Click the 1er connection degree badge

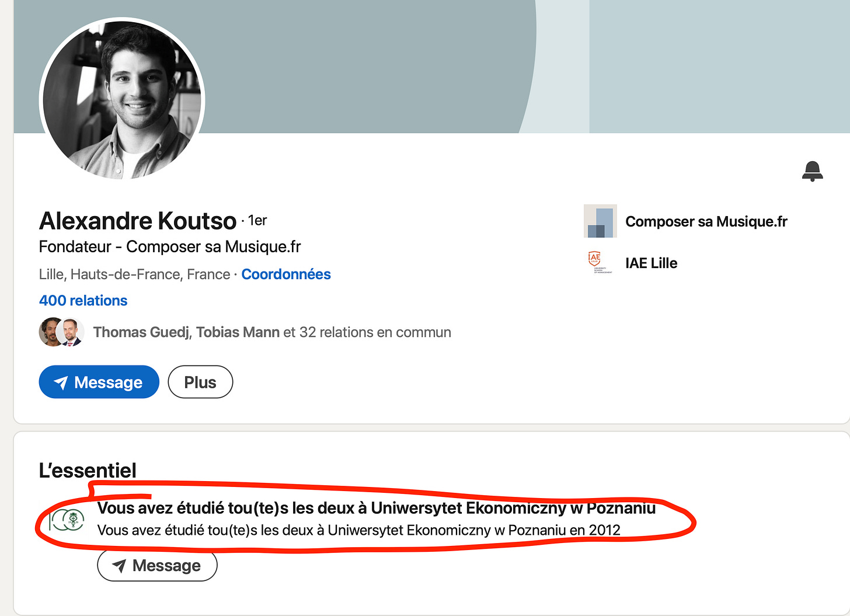pos(257,220)
